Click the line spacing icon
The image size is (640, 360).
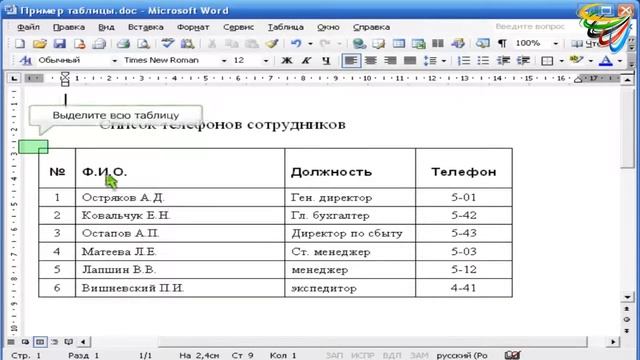[430, 60]
